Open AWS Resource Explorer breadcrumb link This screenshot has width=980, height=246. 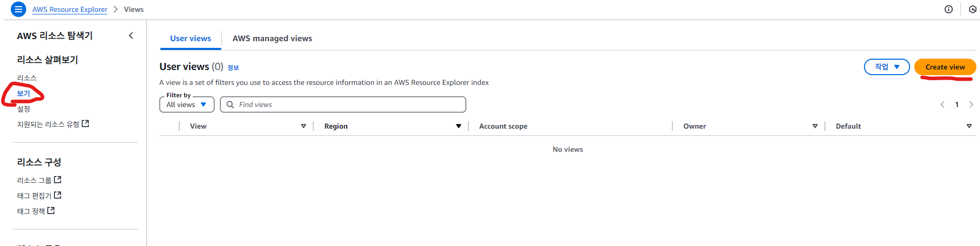[x=70, y=9]
